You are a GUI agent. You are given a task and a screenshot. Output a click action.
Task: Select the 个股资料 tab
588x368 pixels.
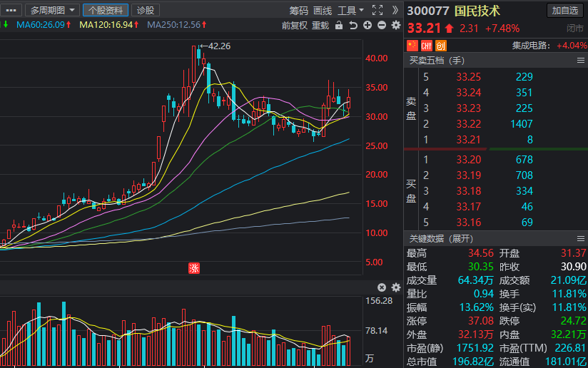pyautogui.click(x=106, y=10)
